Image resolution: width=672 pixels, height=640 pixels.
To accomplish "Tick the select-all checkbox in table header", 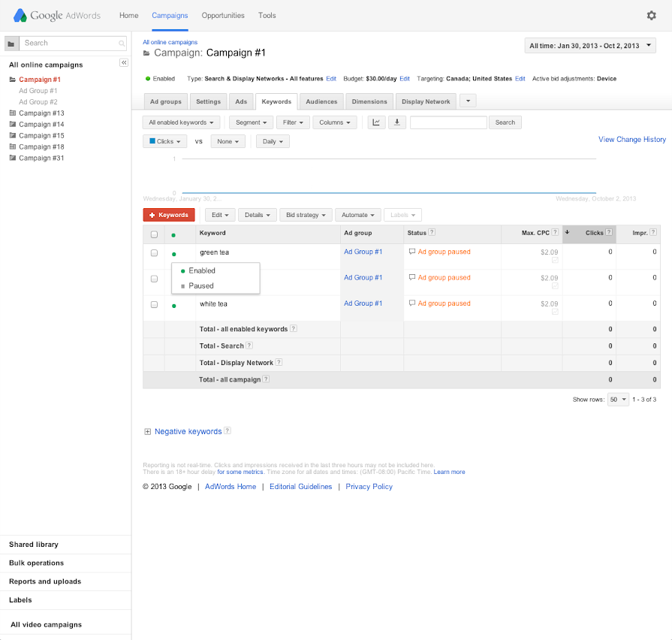I will [154, 234].
